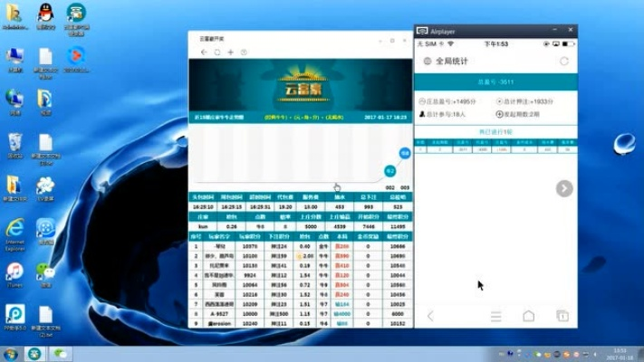Click the 10378 score cell in row 1
This screenshot has width=644, height=362.
(250, 246)
